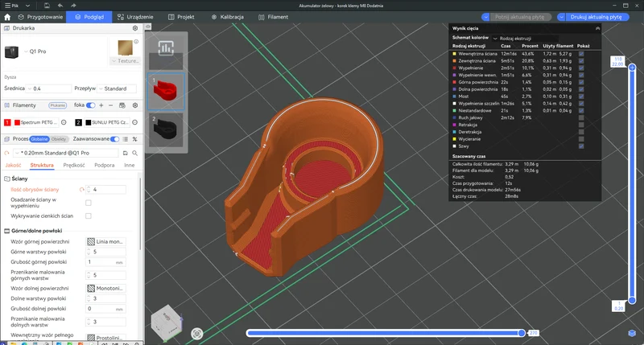Click top layer slider handle at 110
Viewport: 644px width, 345px height.
coord(632,68)
